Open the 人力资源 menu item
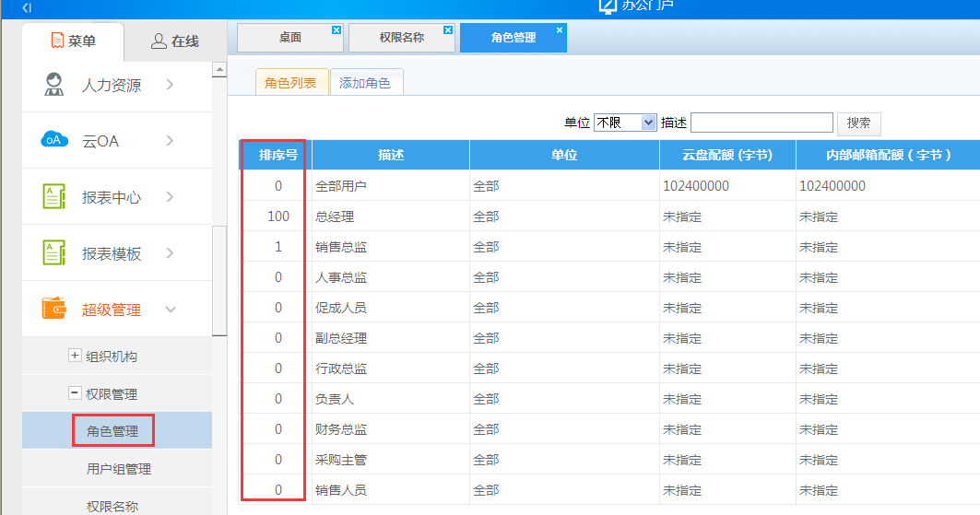 pyautogui.click(x=117, y=84)
